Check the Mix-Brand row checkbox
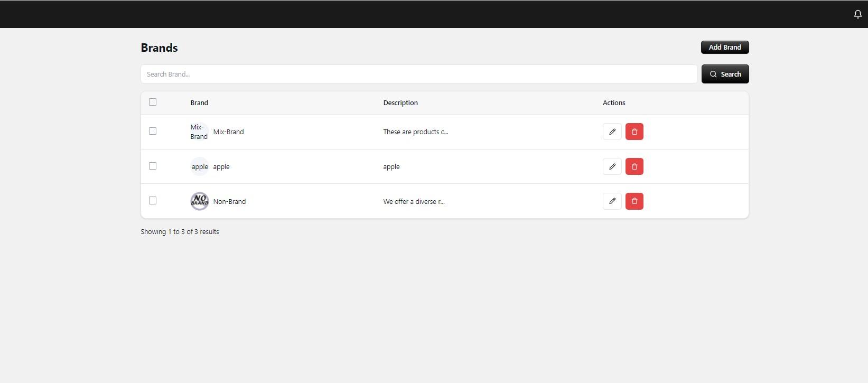The height and width of the screenshot is (383, 868). [153, 131]
